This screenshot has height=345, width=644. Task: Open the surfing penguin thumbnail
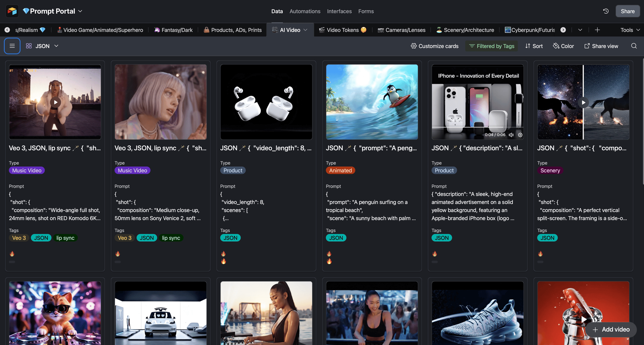[372, 102]
